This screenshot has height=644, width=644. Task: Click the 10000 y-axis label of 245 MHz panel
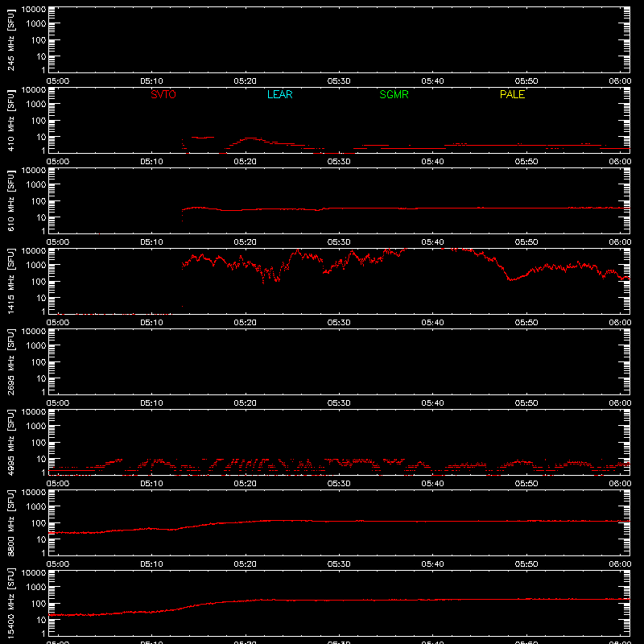[x=34, y=10]
